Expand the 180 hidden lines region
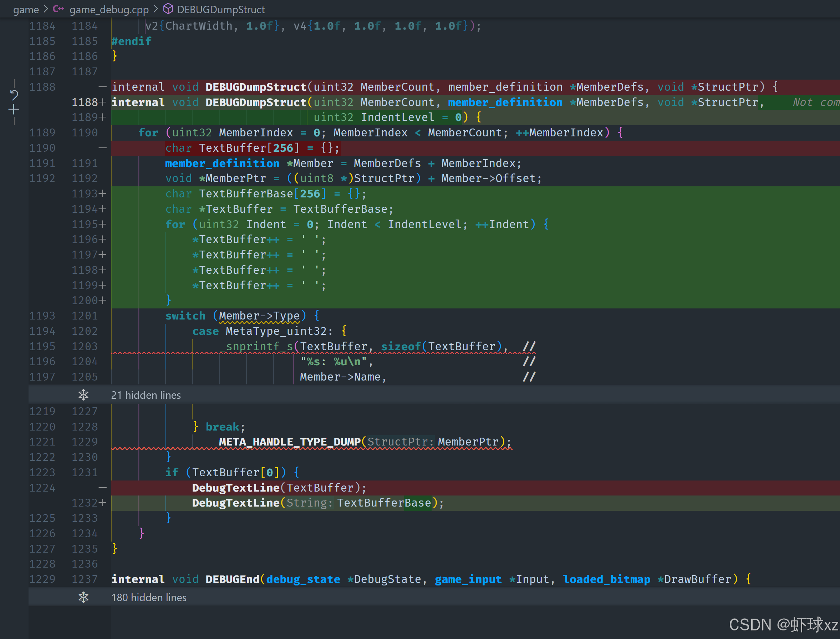This screenshot has width=840, height=639. pyautogui.click(x=149, y=597)
